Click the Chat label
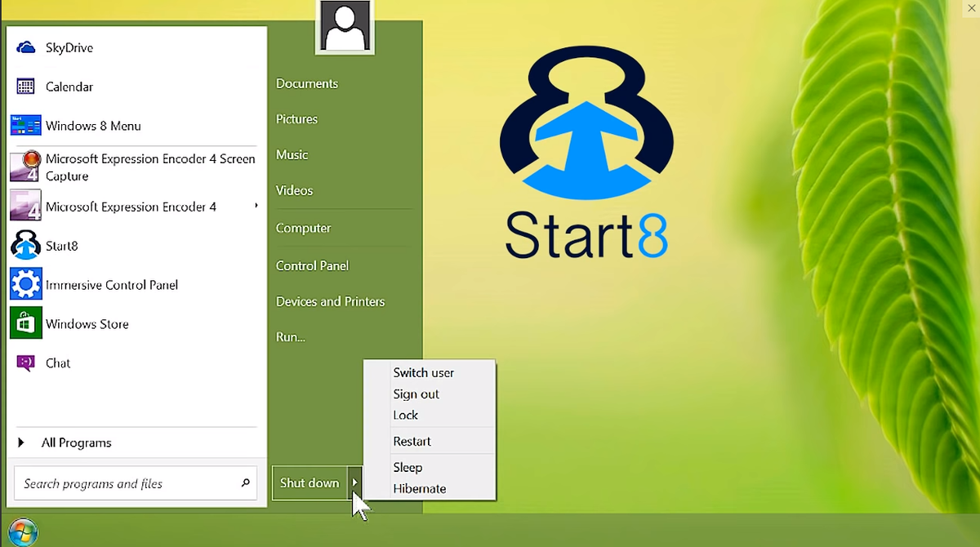Image resolution: width=980 pixels, height=547 pixels. click(x=58, y=362)
